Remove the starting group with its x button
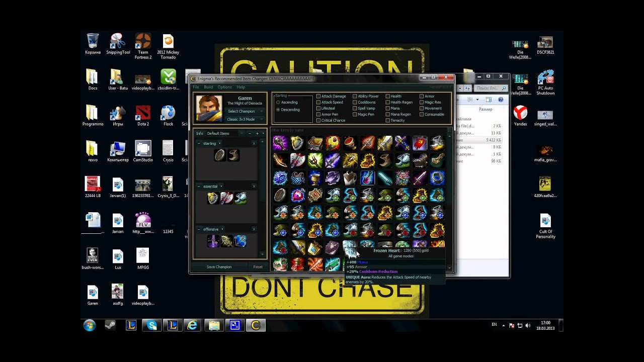644x362 pixels. pos(254,143)
